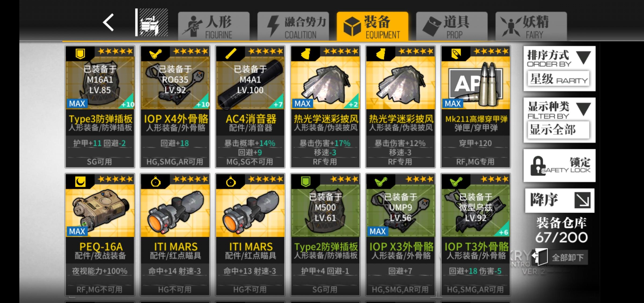Select the AC4消音器 suppressor item

tap(250, 107)
